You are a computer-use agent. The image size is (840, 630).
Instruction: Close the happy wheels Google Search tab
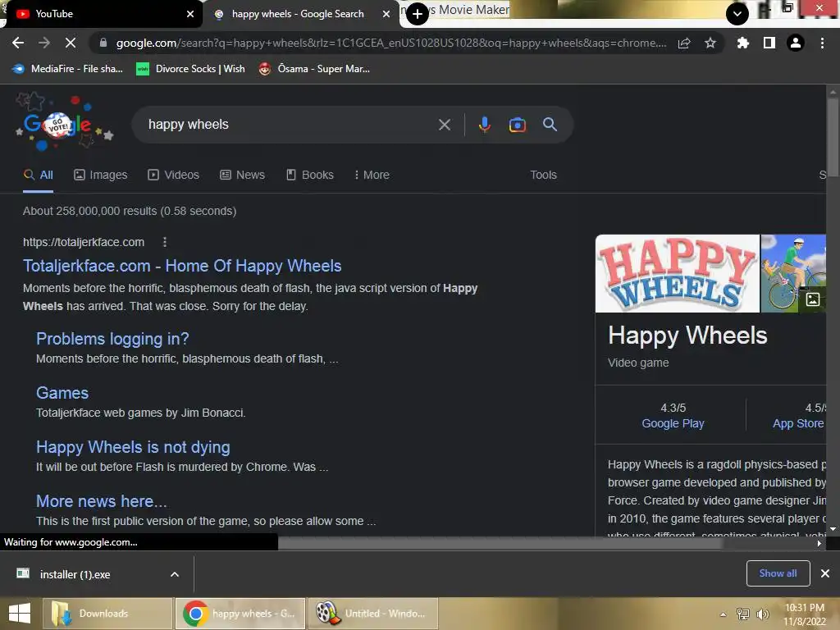point(386,14)
